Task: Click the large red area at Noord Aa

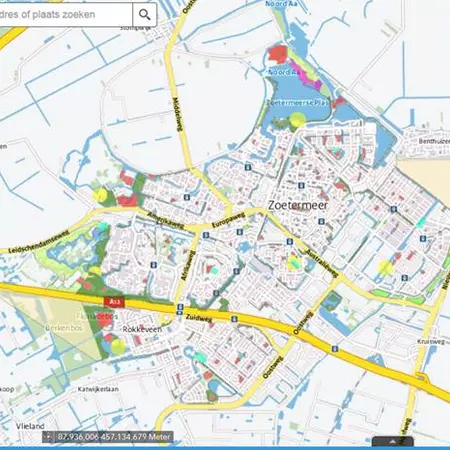Action: click(x=278, y=54)
